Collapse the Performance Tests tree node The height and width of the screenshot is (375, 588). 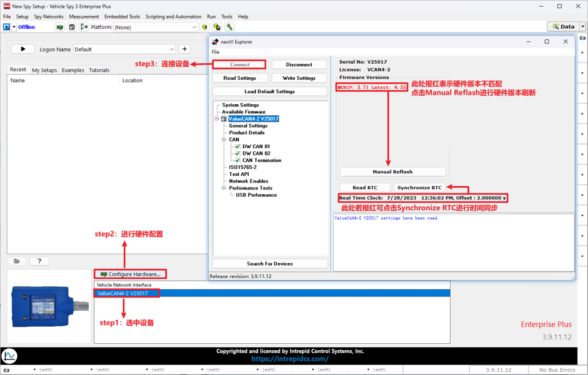(x=224, y=188)
